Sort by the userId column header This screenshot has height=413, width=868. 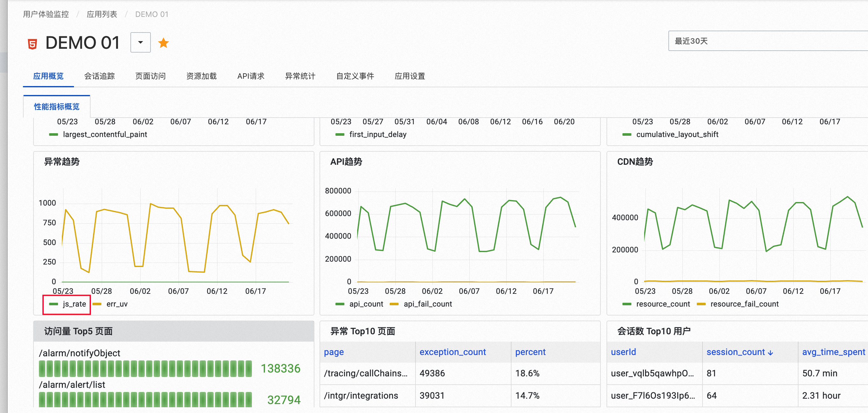[623, 352]
